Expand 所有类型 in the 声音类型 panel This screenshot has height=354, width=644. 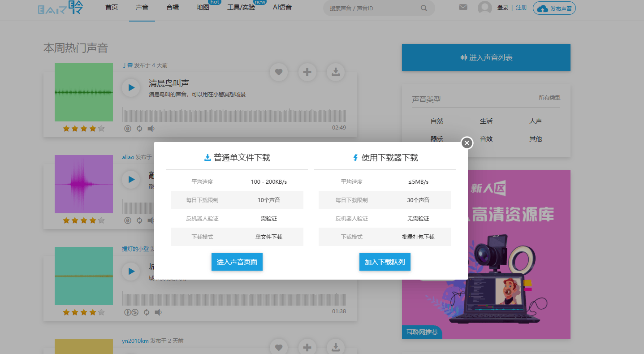(549, 97)
